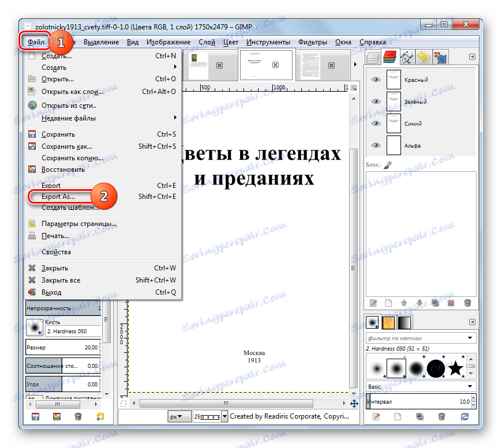Open the brush tag filter dropdown
The height and width of the screenshot is (448, 502).
(470, 338)
